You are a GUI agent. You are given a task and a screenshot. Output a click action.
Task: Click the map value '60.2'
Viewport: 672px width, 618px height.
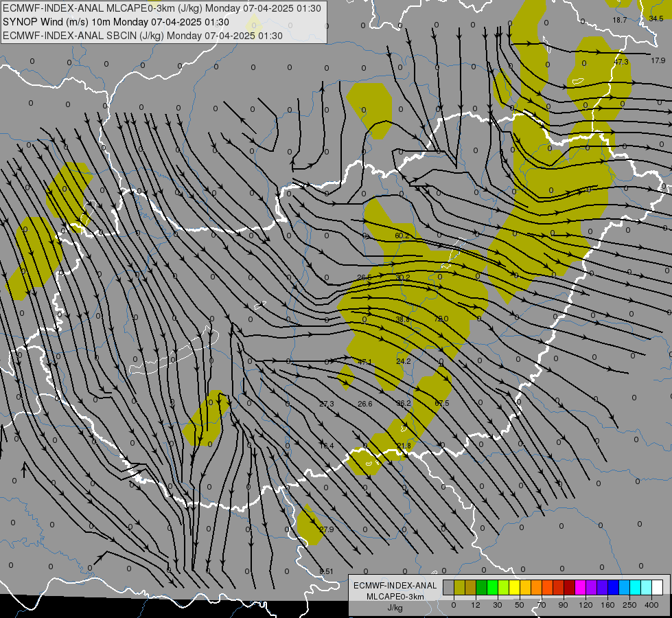coord(402,236)
